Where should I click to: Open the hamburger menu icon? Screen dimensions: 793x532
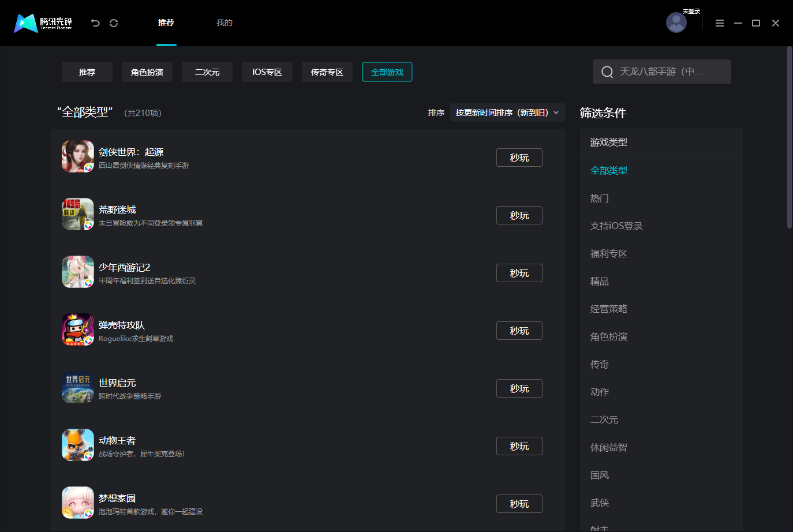coord(720,23)
